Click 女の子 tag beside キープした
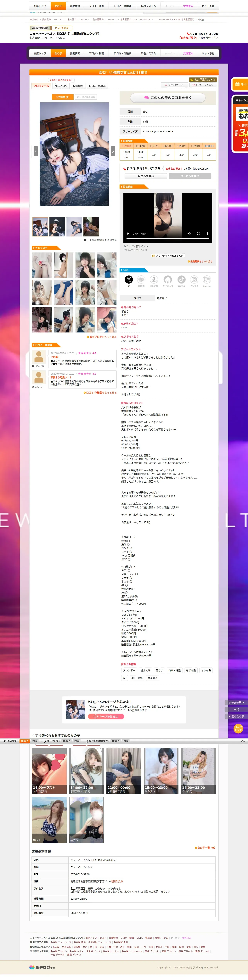 coord(67,741)
